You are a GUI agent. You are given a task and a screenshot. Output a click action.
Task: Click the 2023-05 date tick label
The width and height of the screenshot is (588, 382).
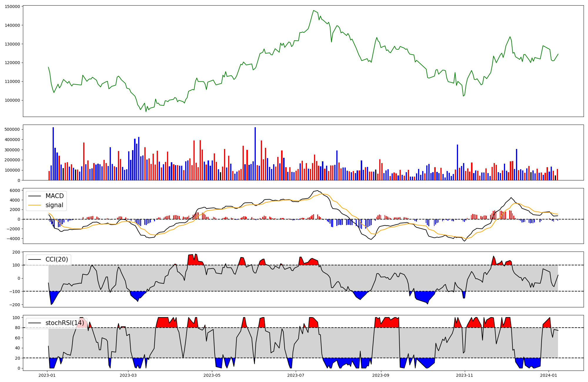tap(212, 375)
